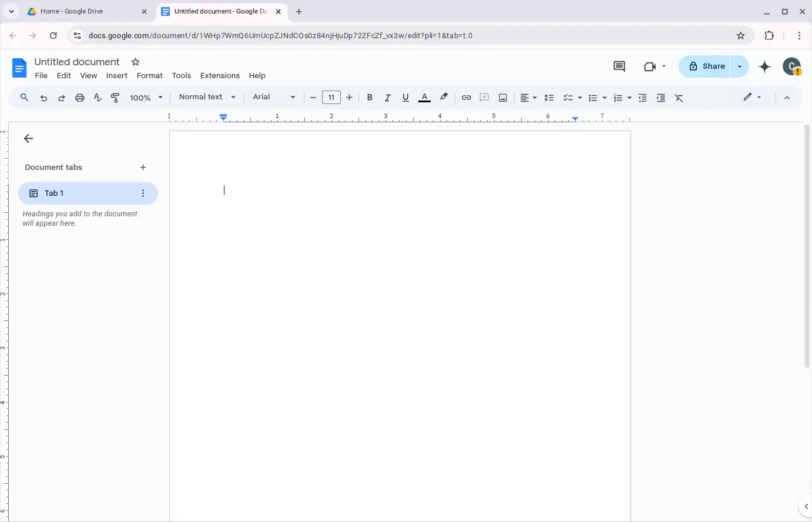
Task: Click the Clear formatting icon
Action: (679, 98)
